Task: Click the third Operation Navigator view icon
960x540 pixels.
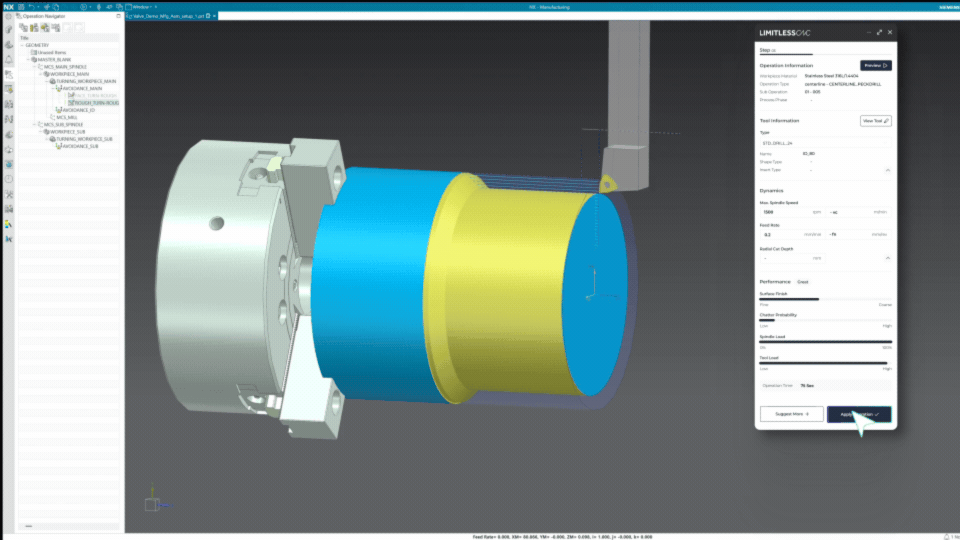Action: (x=45, y=28)
